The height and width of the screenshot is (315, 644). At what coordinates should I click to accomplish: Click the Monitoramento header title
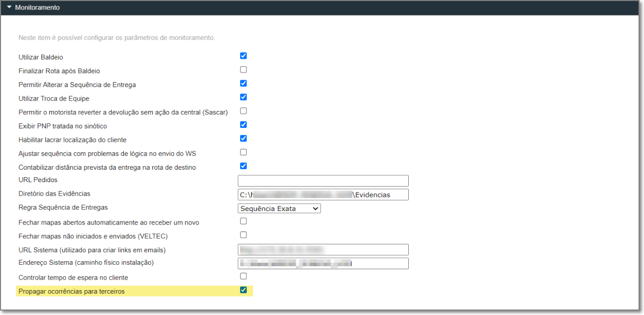point(37,7)
